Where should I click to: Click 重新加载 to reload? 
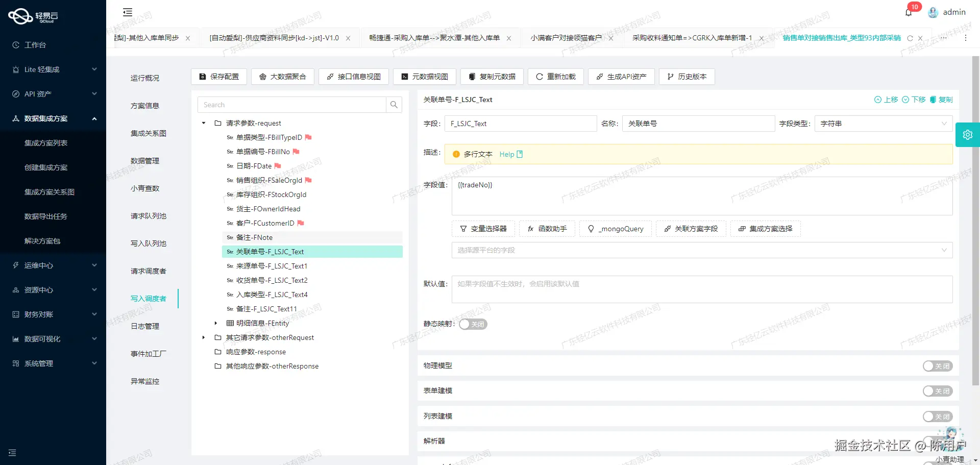point(555,77)
